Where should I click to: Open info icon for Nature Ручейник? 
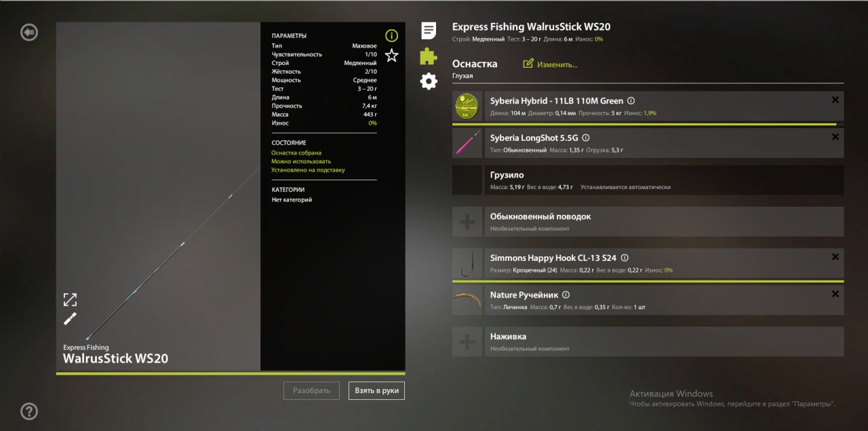click(566, 295)
